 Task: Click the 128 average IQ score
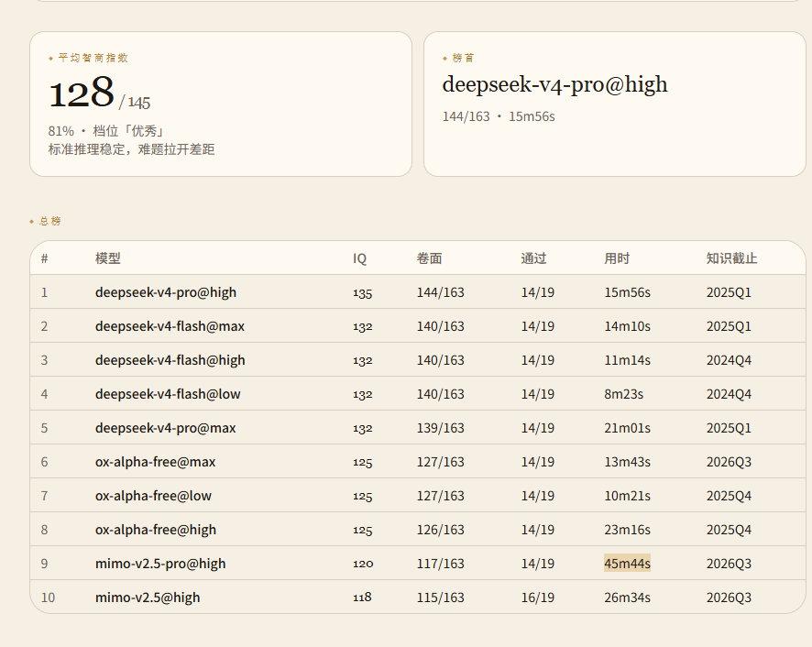[82, 93]
